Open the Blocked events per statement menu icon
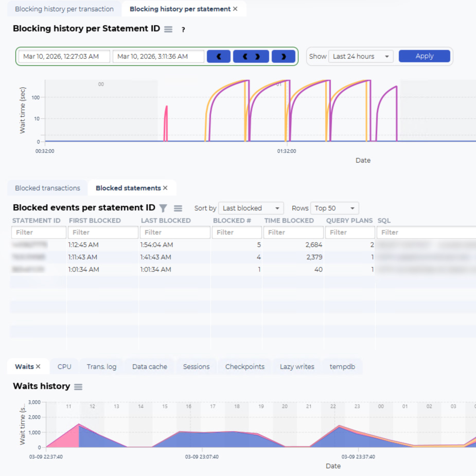The width and height of the screenshot is (476, 476). pyautogui.click(x=178, y=208)
